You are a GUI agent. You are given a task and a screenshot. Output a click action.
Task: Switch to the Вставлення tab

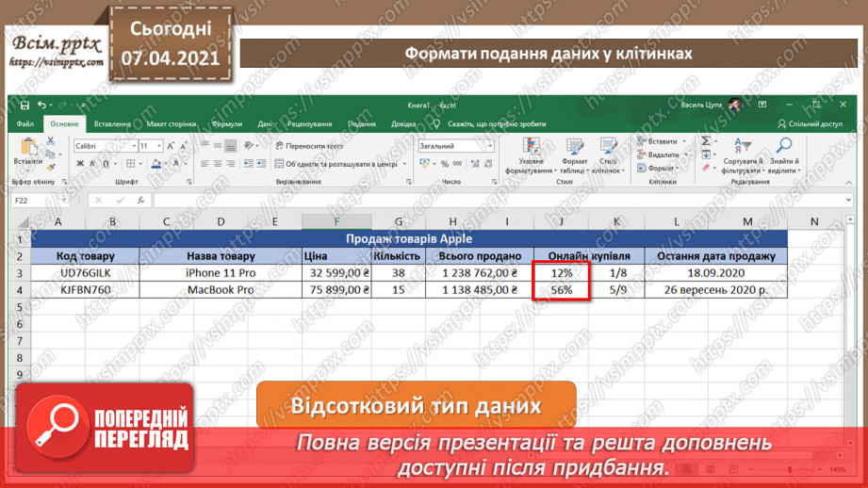click(112, 124)
